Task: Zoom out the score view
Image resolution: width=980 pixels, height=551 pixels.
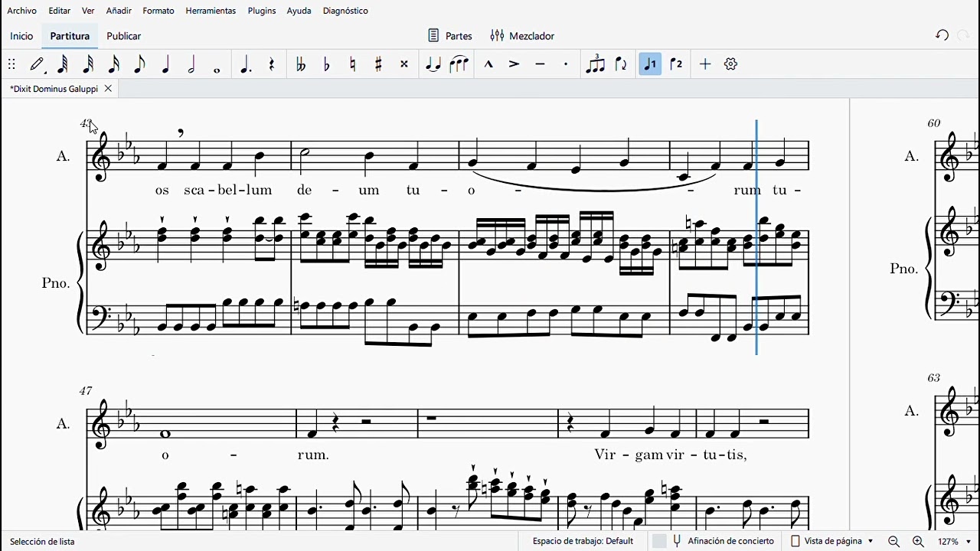Action: point(893,541)
